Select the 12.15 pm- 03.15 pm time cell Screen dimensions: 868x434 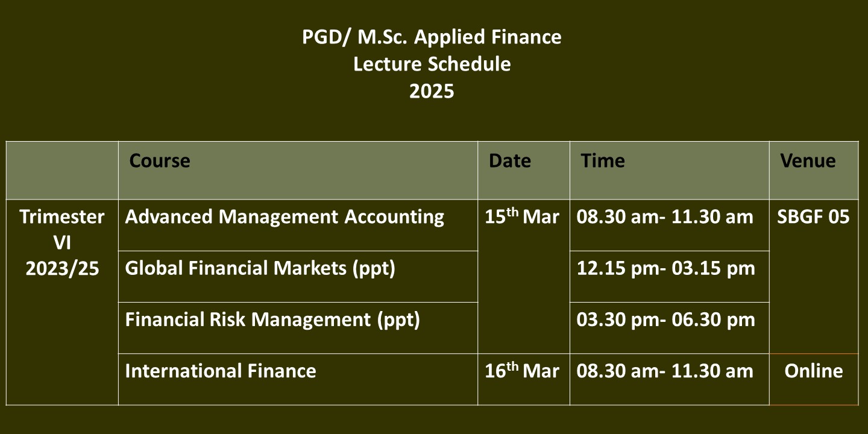[670, 277]
